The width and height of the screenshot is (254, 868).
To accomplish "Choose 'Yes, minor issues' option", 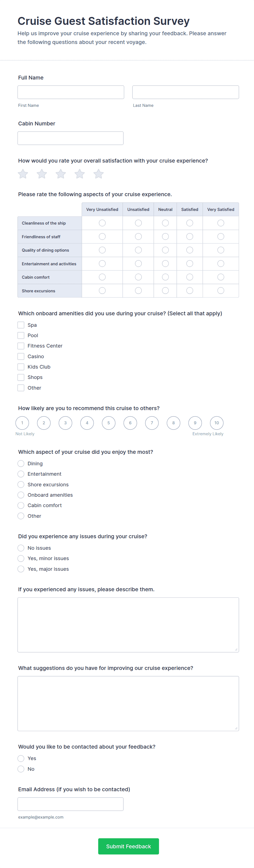I will click(x=21, y=558).
